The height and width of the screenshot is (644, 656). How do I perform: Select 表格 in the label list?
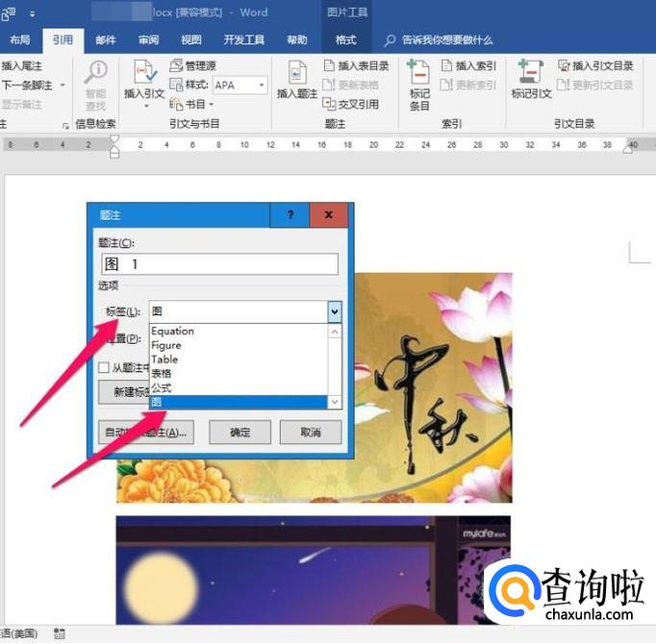[x=239, y=374]
